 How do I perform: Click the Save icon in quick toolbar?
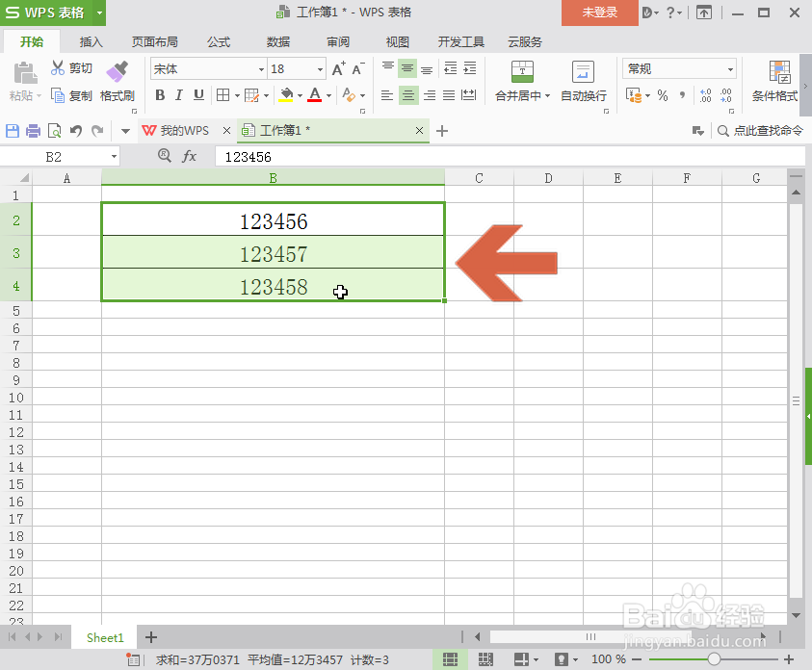pyautogui.click(x=13, y=131)
